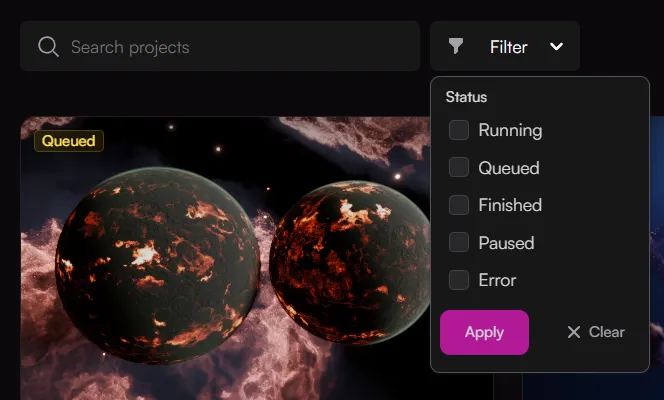This screenshot has height=400, width=664.
Task: Click the Error option label
Action: click(x=497, y=280)
